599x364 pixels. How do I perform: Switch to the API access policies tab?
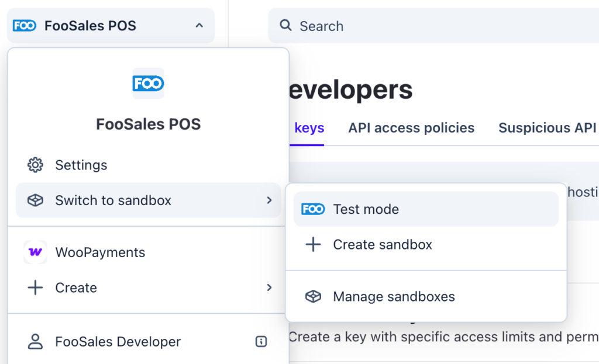[x=411, y=128]
